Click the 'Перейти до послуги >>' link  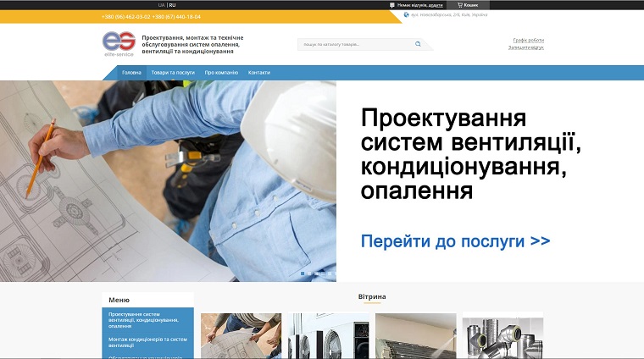(456, 241)
